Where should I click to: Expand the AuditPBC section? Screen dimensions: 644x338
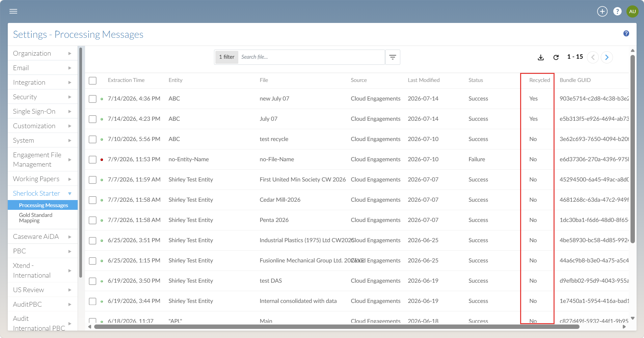43,304
